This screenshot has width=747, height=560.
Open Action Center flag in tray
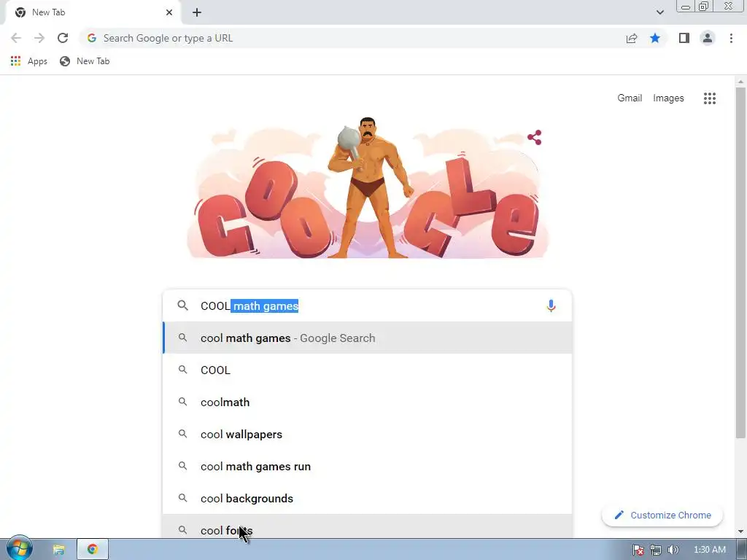(638, 550)
